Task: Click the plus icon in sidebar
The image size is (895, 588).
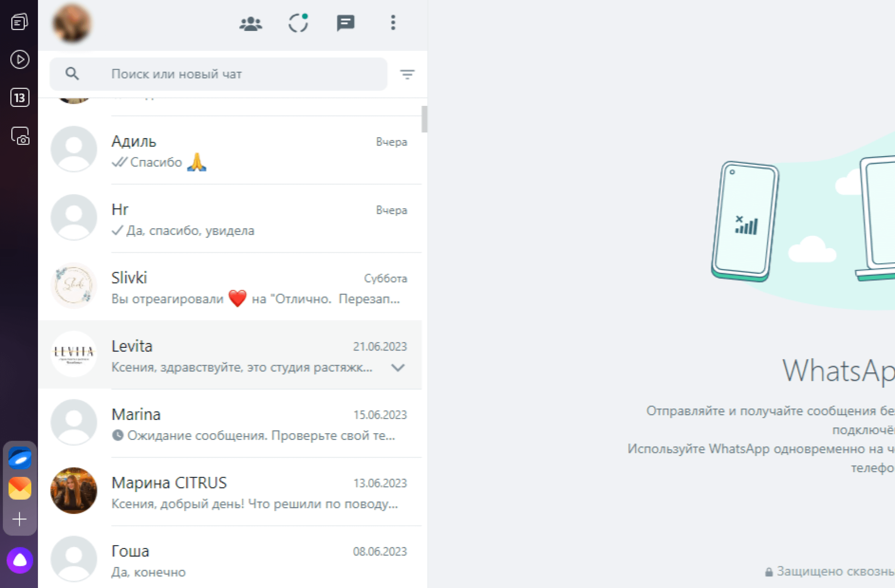Action: [20, 519]
